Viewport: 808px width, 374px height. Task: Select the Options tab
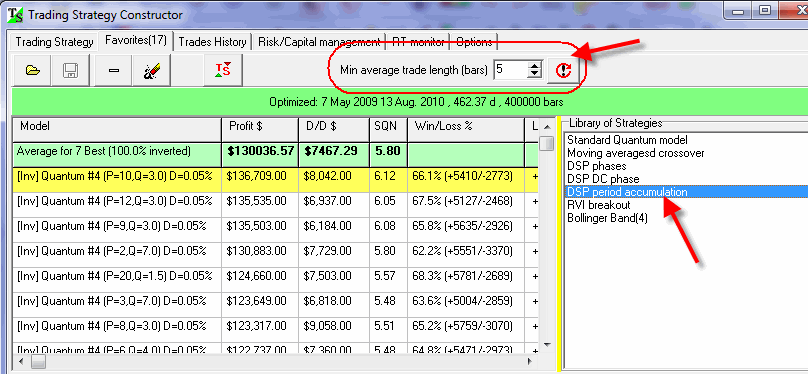click(474, 42)
